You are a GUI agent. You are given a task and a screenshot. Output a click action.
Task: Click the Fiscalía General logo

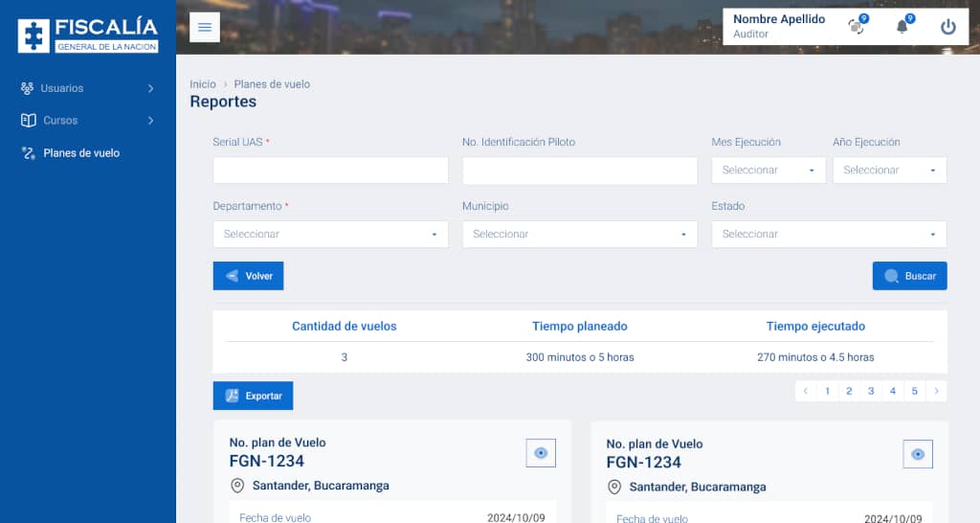pos(88,35)
